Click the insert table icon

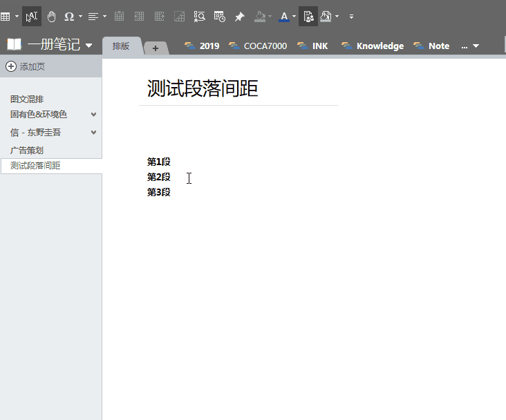click(5, 16)
